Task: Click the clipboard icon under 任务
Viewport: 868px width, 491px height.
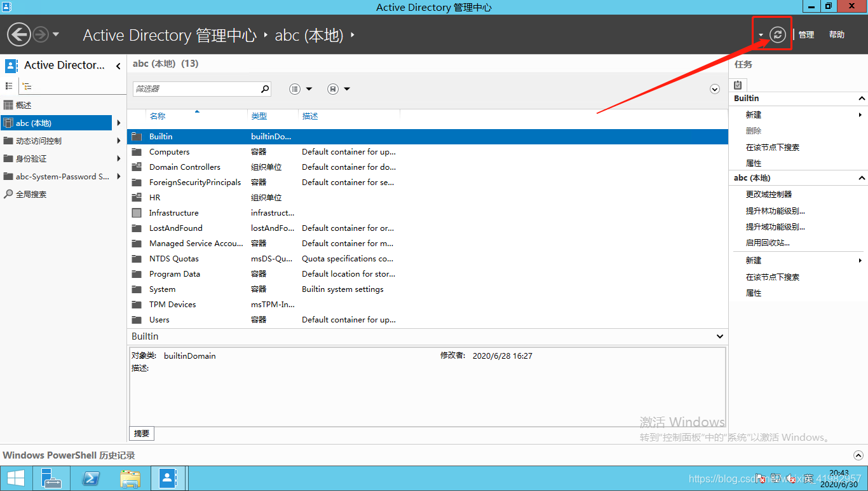Action: (x=738, y=85)
